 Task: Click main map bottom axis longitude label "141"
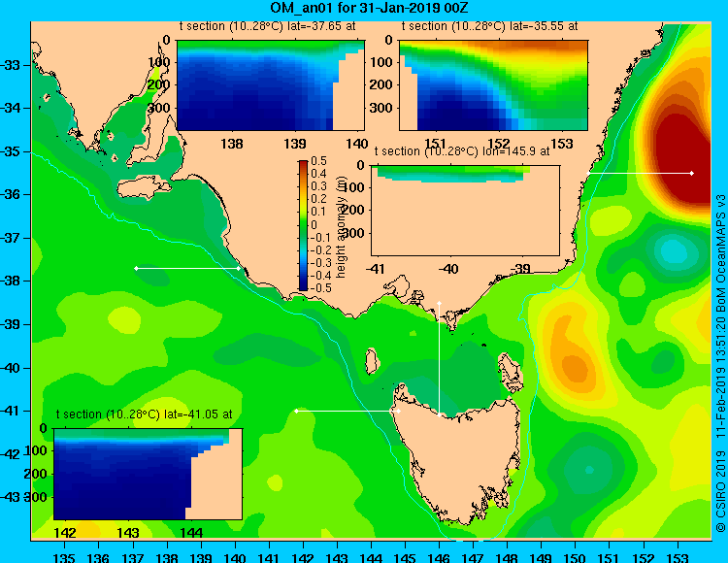(x=268, y=557)
